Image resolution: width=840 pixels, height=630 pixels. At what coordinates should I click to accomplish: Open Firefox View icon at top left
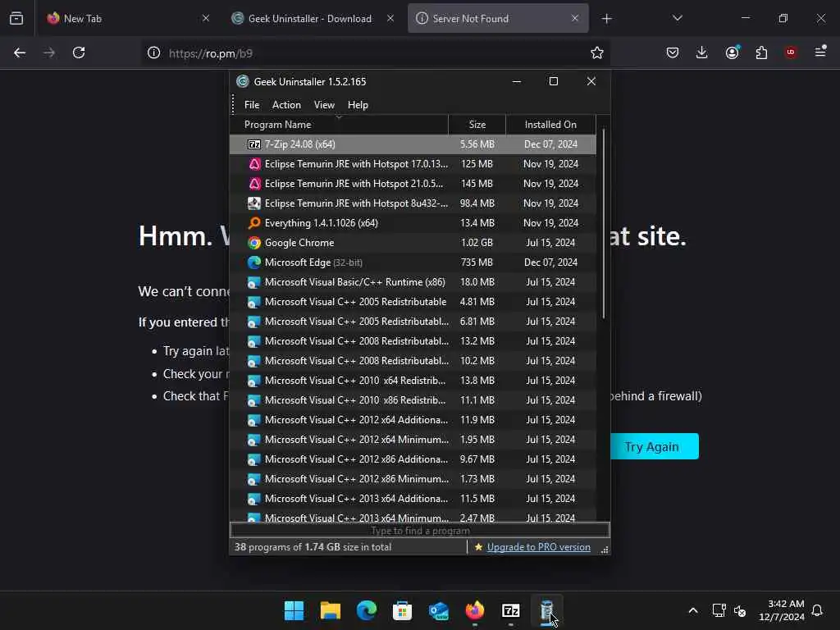coord(16,18)
